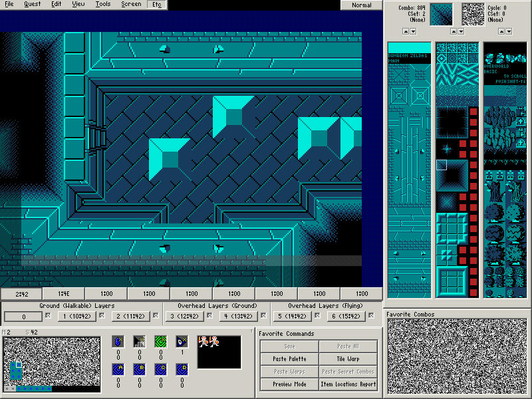The height and width of the screenshot is (399, 532).
Task: Click up arrow above the overworld combo list
Action: (501, 31)
